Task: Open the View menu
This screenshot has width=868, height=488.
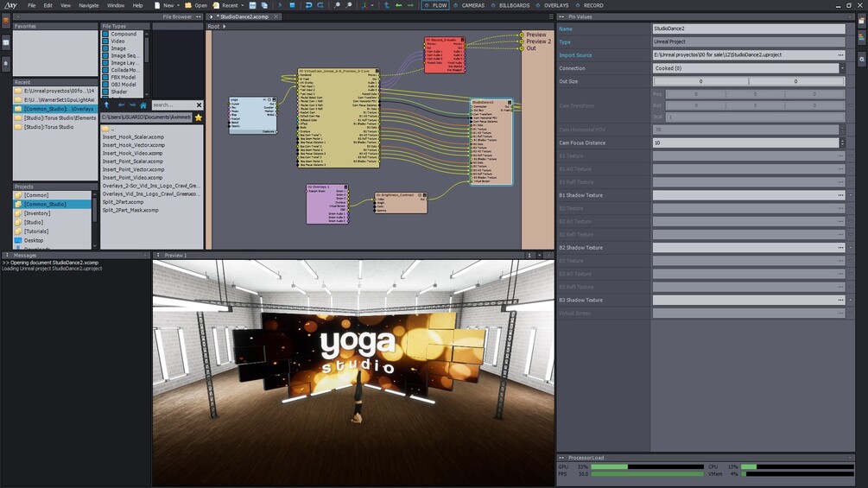Action: (66, 5)
